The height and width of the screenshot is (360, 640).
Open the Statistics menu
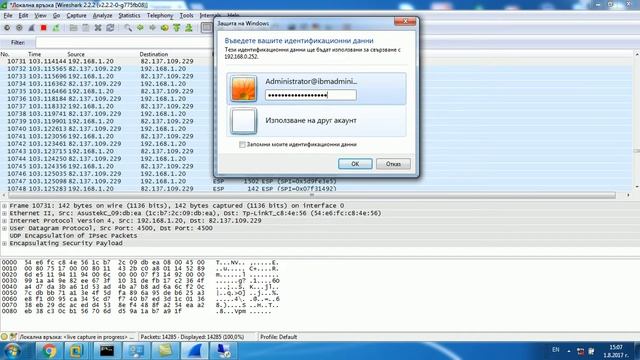point(129,16)
